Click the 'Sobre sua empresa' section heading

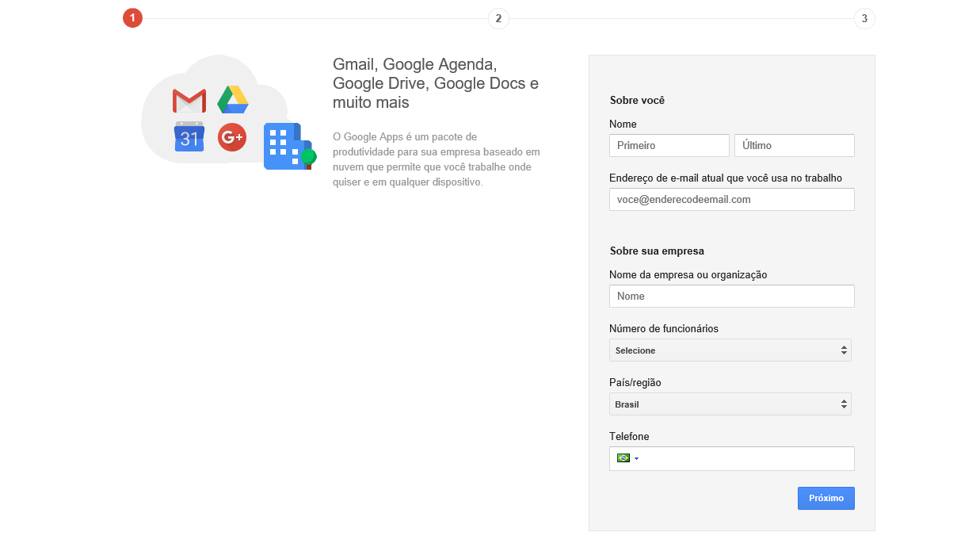pos(657,251)
